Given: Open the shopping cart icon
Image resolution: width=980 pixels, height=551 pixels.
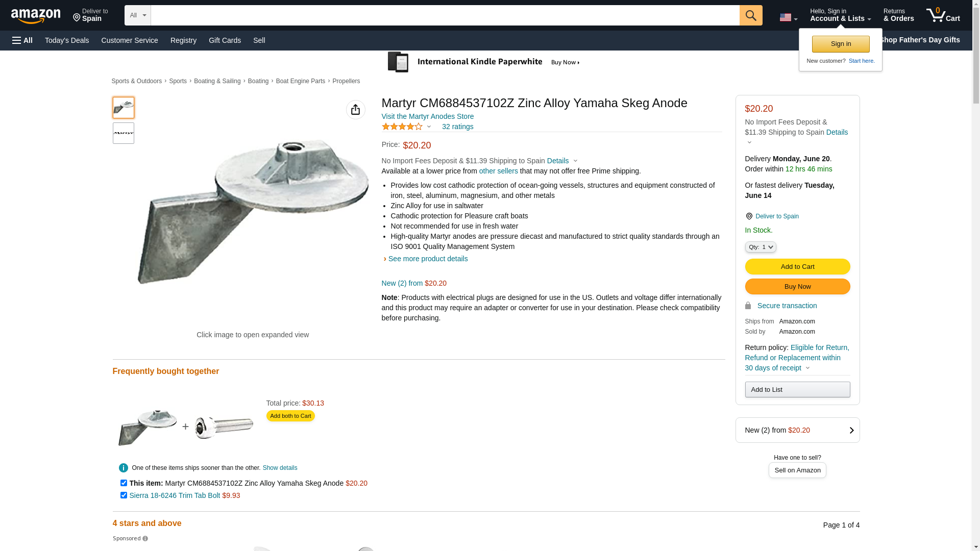Looking at the screenshot, I should click(942, 15).
